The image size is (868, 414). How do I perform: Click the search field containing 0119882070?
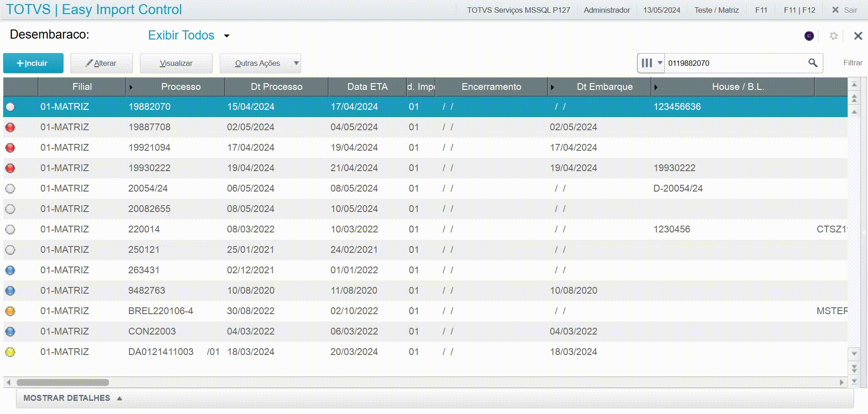coord(735,63)
